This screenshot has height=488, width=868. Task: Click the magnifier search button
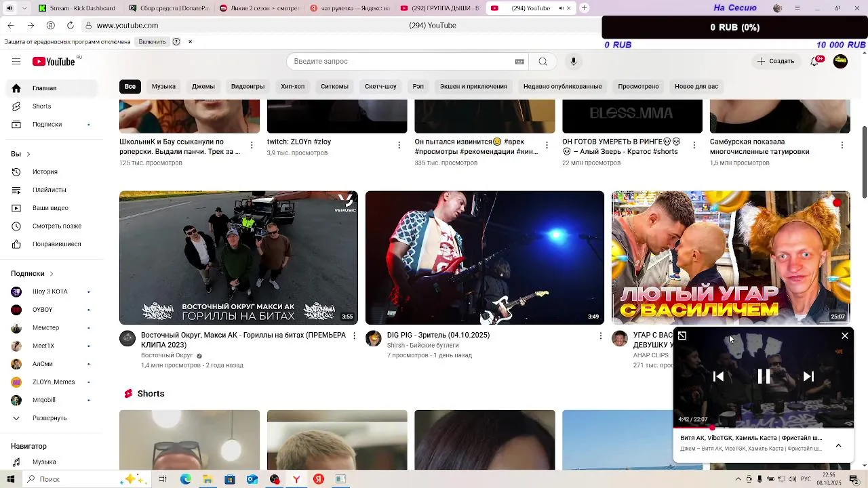pos(542,62)
